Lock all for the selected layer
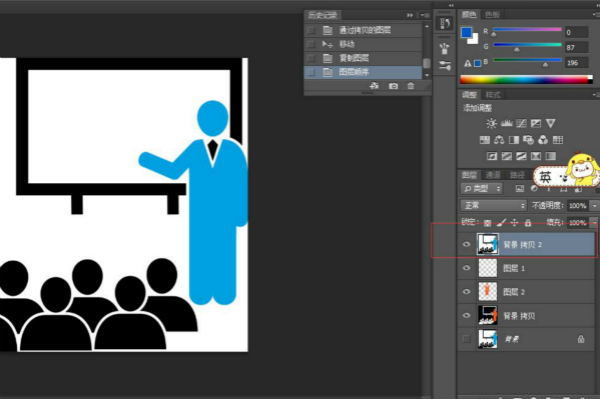 (x=528, y=222)
